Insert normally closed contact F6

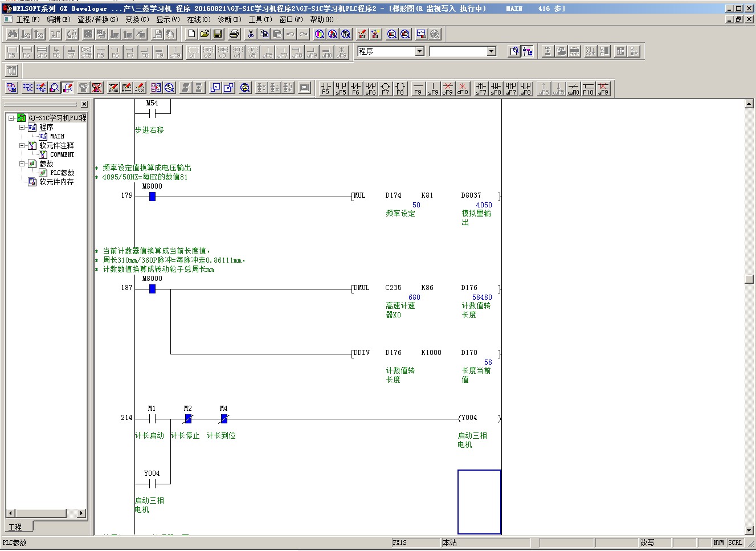coord(355,88)
